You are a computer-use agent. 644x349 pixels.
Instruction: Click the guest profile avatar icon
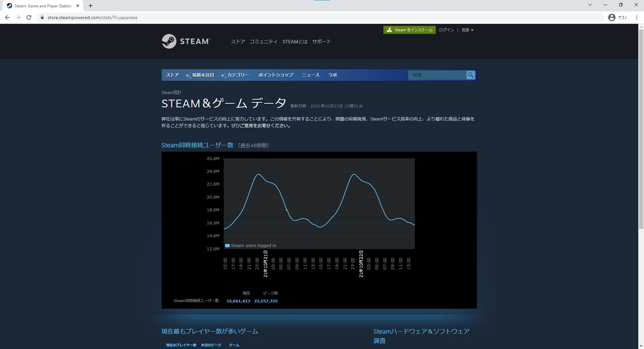coord(612,17)
